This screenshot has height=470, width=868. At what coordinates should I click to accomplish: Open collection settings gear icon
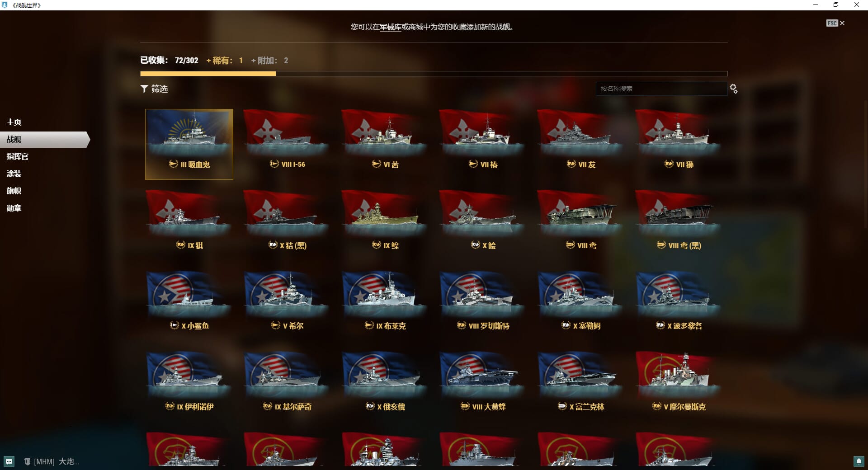coord(734,89)
